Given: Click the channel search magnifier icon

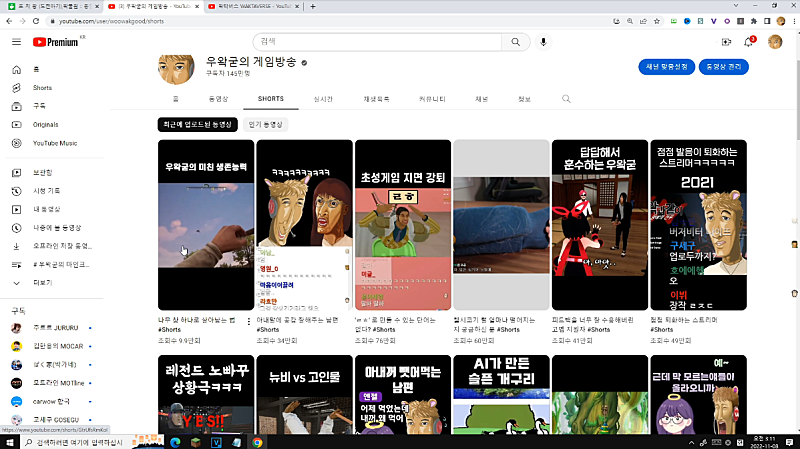Looking at the screenshot, I should pos(566,99).
